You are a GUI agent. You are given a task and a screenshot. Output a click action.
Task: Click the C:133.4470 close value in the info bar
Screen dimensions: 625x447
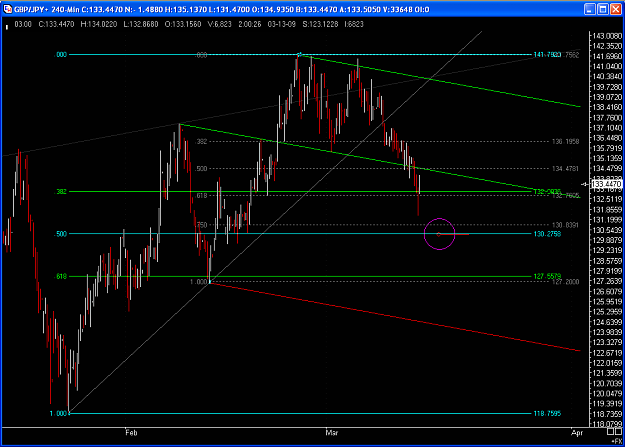pos(56,24)
